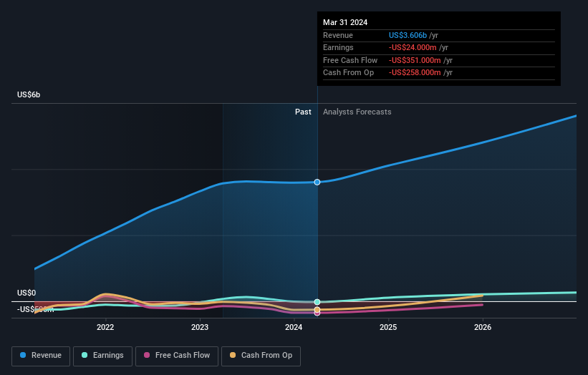This screenshot has width=588, height=375.
Task: Click the 2024 x-axis label
Action: 294,327
